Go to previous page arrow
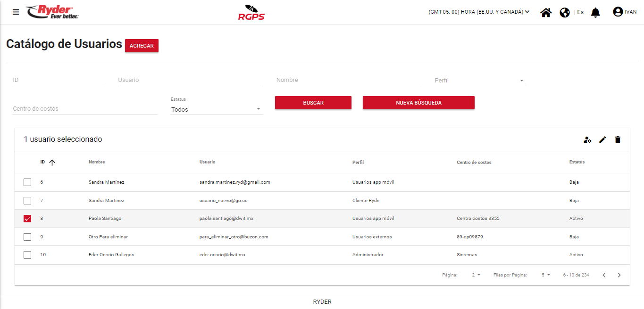Viewport: 644px width, 309px height. click(x=604, y=275)
